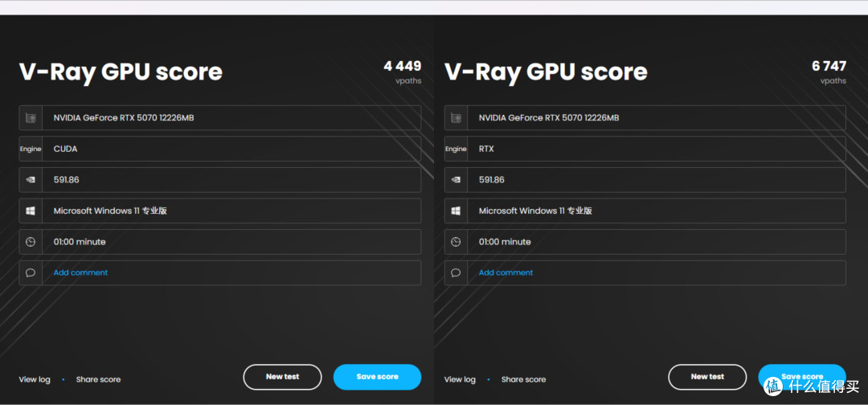Image resolution: width=868 pixels, height=405 pixels.
Task: Click GPU name row in CUDA panel
Action: [x=219, y=118]
